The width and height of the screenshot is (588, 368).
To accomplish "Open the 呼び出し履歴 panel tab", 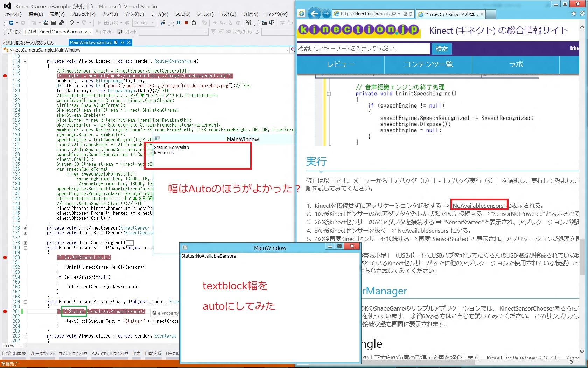I will (14, 353).
